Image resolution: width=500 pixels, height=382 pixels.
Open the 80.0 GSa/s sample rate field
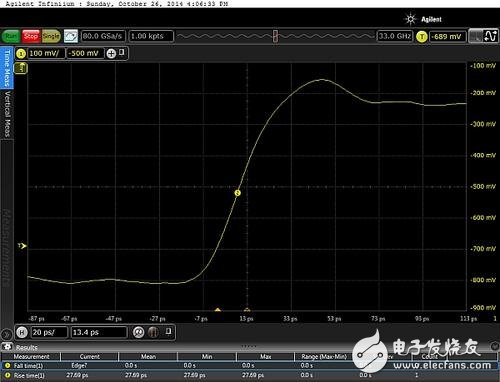point(103,36)
